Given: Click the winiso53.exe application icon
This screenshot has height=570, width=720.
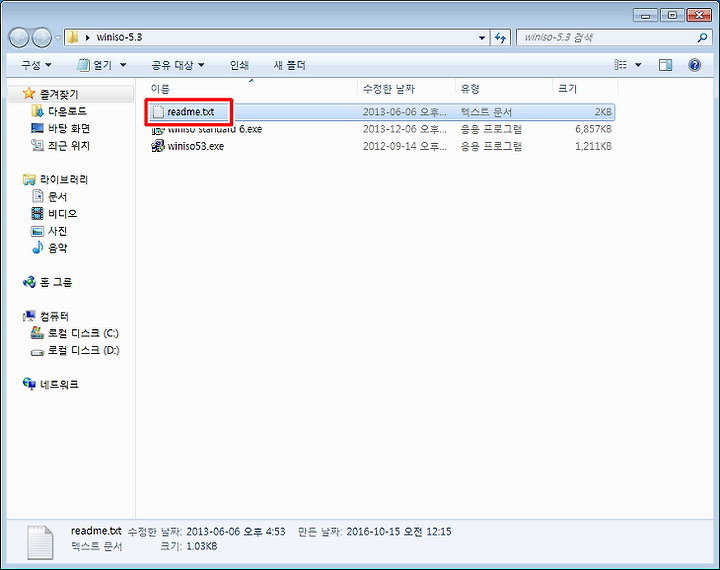Looking at the screenshot, I should [158, 146].
